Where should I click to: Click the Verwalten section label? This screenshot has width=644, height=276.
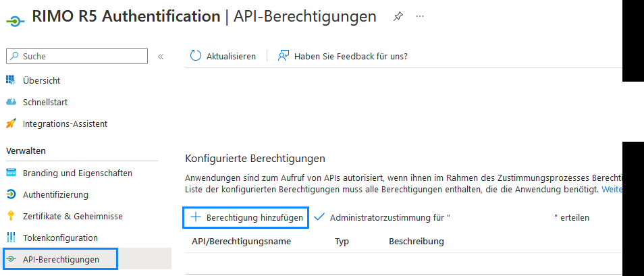point(26,150)
